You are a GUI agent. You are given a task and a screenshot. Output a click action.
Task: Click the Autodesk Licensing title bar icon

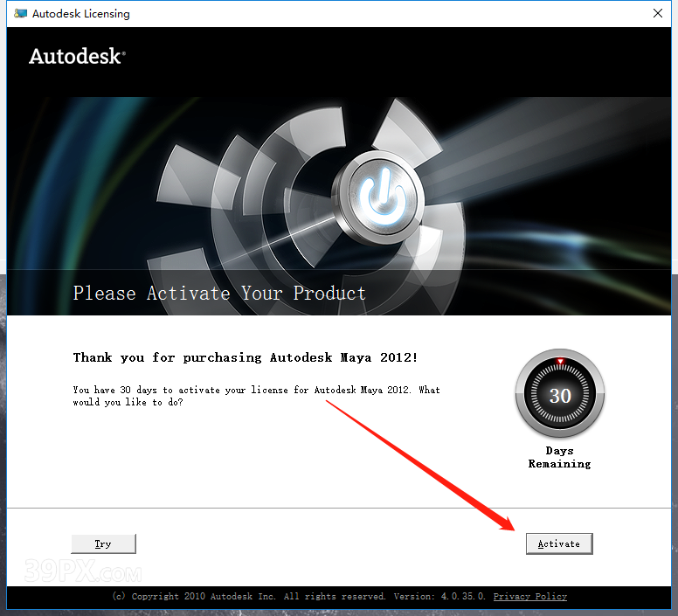pyautogui.click(x=20, y=13)
